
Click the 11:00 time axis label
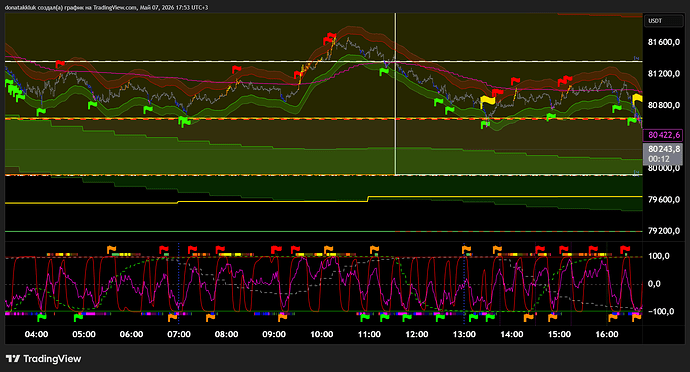pos(369,334)
